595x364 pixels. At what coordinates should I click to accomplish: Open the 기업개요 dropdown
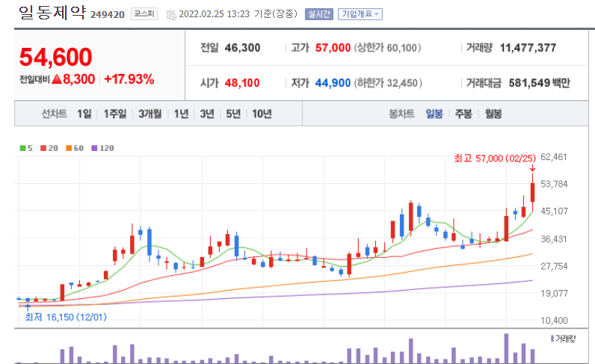click(360, 14)
